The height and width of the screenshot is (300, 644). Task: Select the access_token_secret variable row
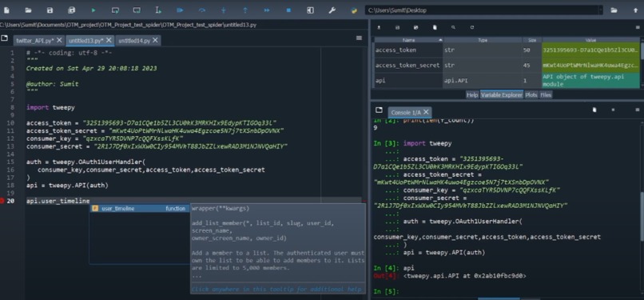[507, 66]
